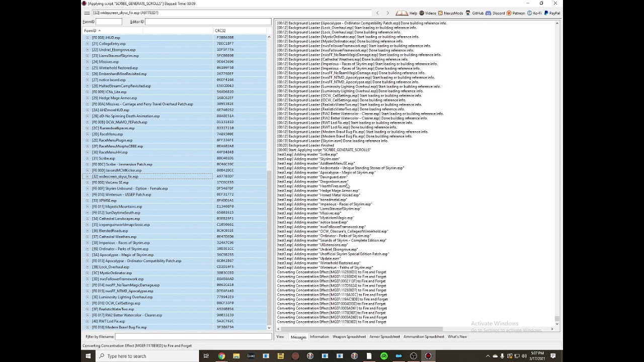Open the Ammunition Spreadsheet tab
Image resolution: width=644 pixels, height=362 pixels.
coord(424,337)
